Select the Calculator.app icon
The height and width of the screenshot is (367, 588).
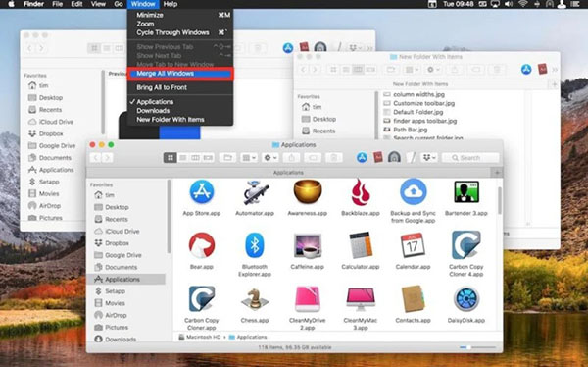click(x=361, y=245)
